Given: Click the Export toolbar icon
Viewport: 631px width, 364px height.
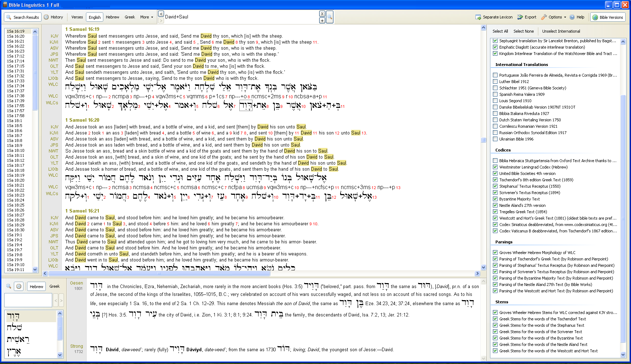Looking at the screenshot, I should coord(527,17).
